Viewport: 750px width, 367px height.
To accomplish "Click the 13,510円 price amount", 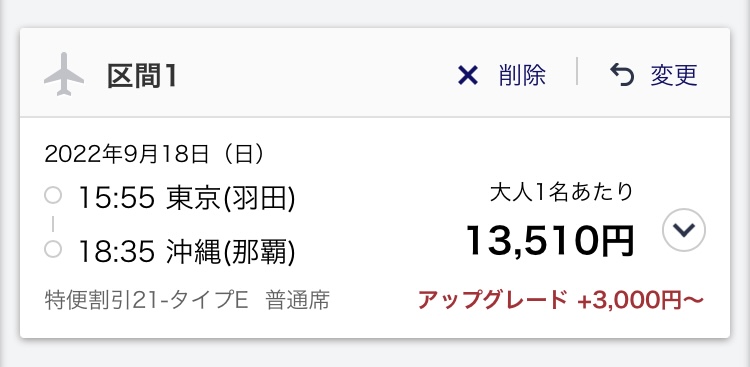I will pyautogui.click(x=551, y=240).
